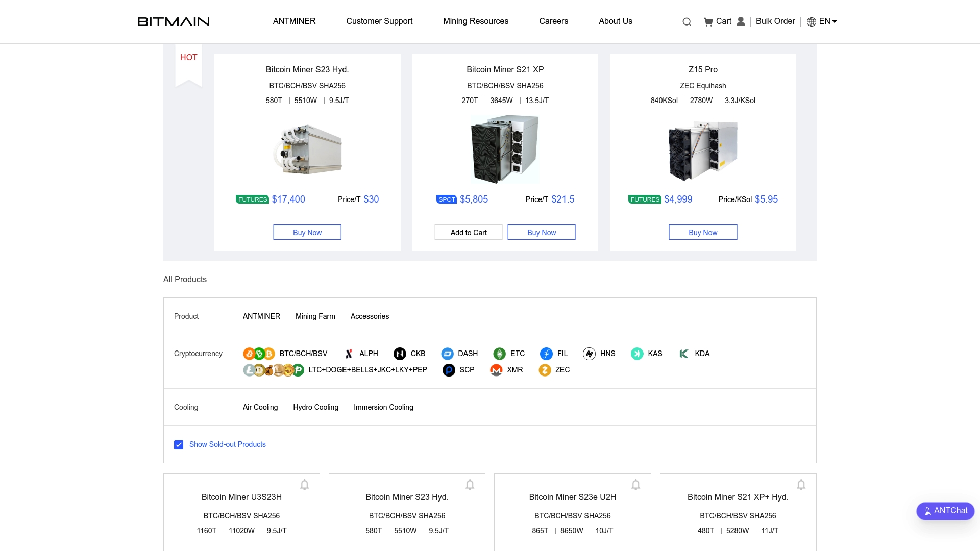Select the ETC cryptocurrency icon
The width and height of the screenshot is (980, 551).
coord(499,354)
